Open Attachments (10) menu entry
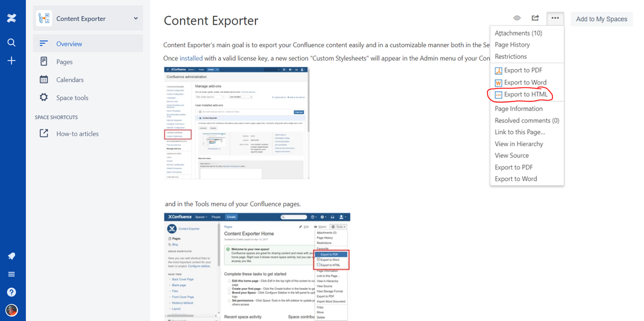The width and height of the screenshot is (644, 321). [x=527, y=34]
